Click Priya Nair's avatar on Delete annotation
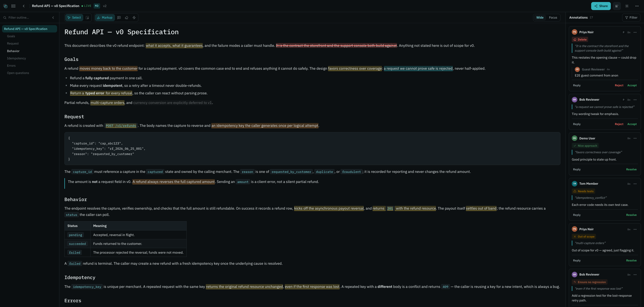 click(x=574, y=32)
